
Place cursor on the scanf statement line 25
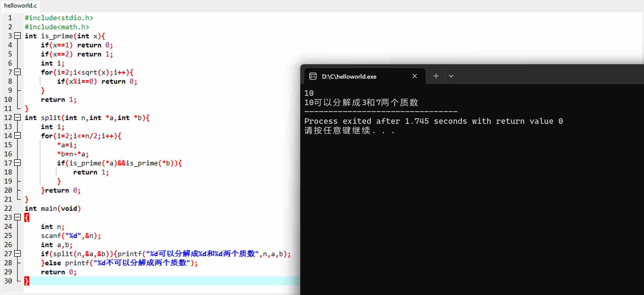pyautogui.click(x=71, y=235)
